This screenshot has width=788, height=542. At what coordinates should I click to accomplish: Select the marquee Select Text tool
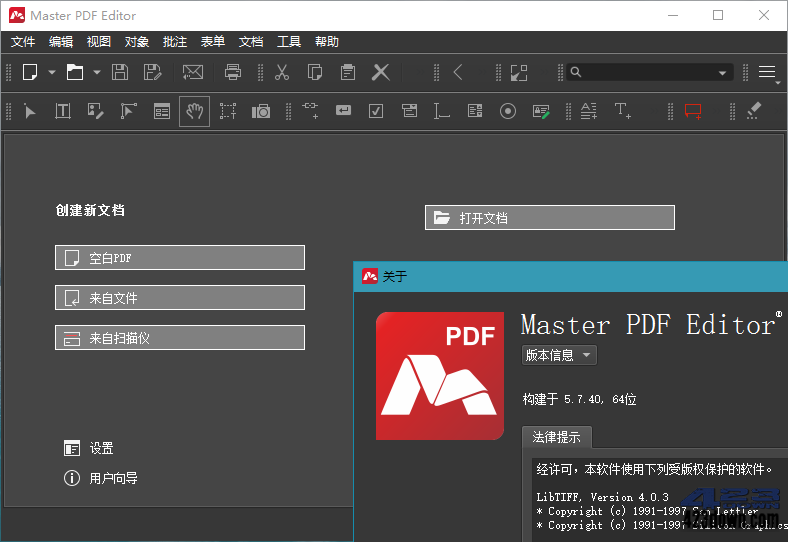point(228,111)
